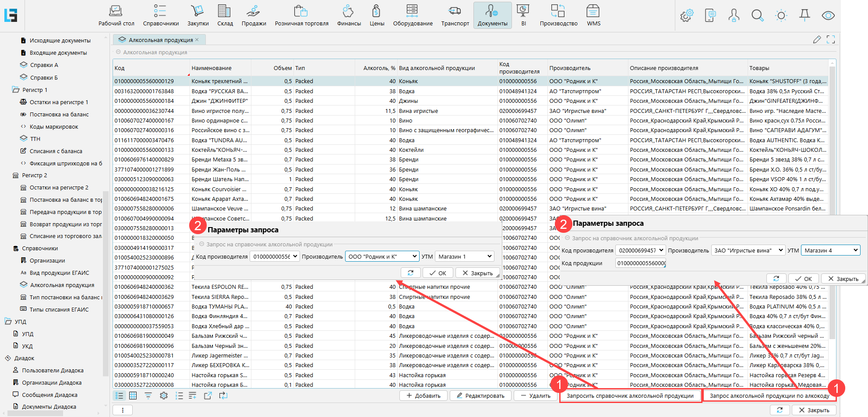This screenshot has height=417, width=868.
Task: Click Запросить справочник алкогольной продукции button
Action: (x=630, y=396)
